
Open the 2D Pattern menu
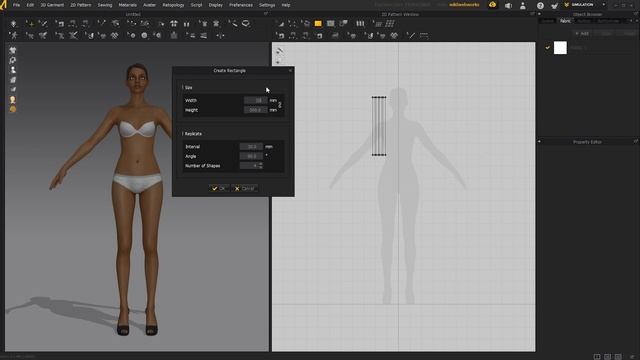click(x=81, y=5)
